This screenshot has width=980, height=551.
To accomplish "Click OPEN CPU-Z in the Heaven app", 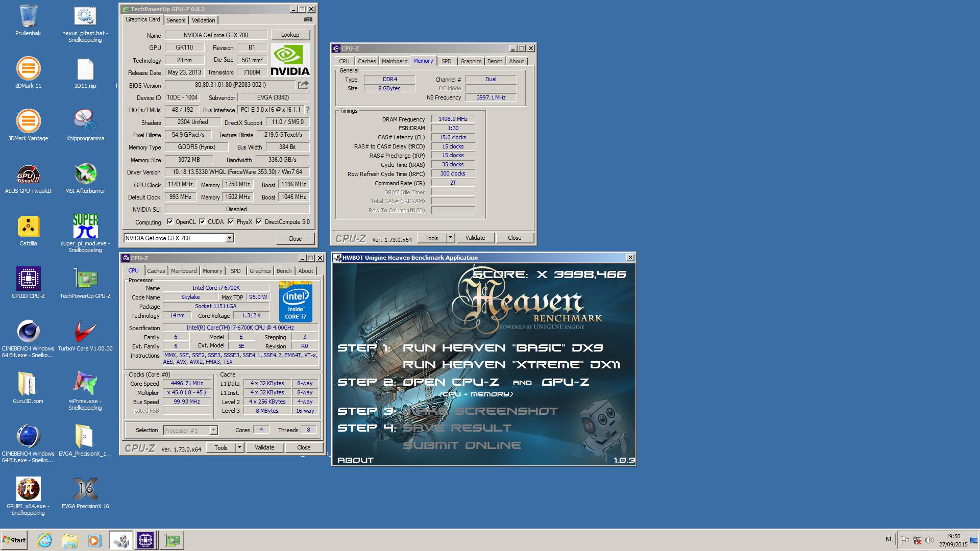I will [x=451, y=382].
